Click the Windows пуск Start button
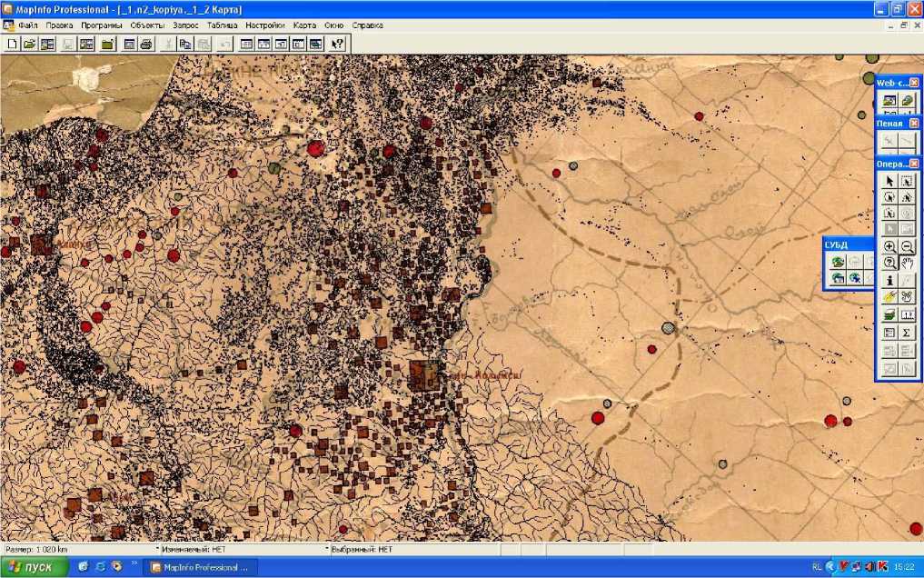This screenshot has height=578, width=924. click(35, 567)
